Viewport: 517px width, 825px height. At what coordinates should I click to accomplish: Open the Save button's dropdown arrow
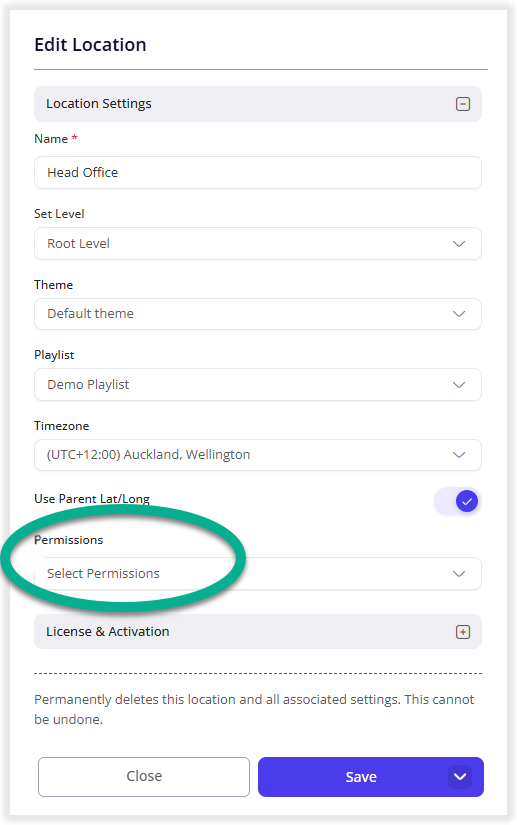[x=460, y=777]
